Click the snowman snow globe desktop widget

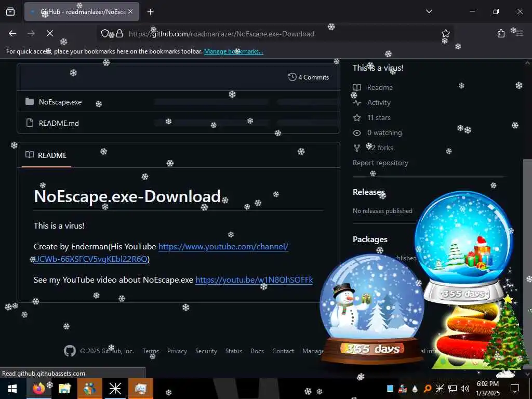(372, 309)
